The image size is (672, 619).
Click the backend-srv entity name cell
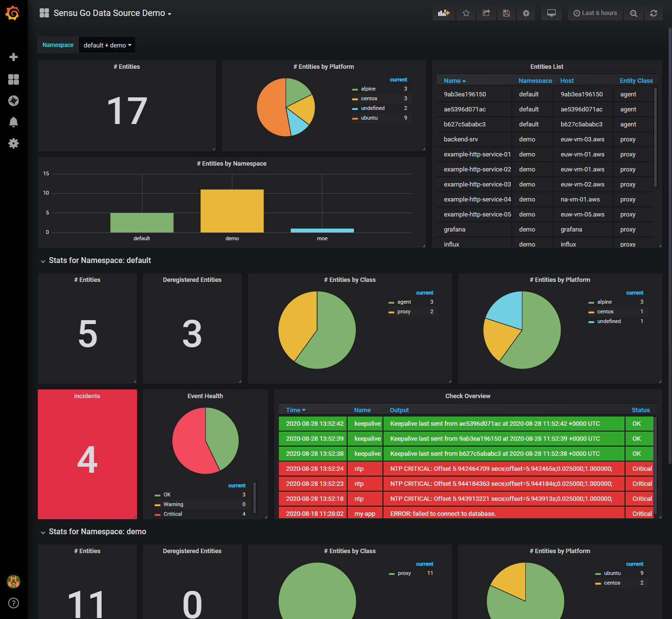(x=461, y=139)
